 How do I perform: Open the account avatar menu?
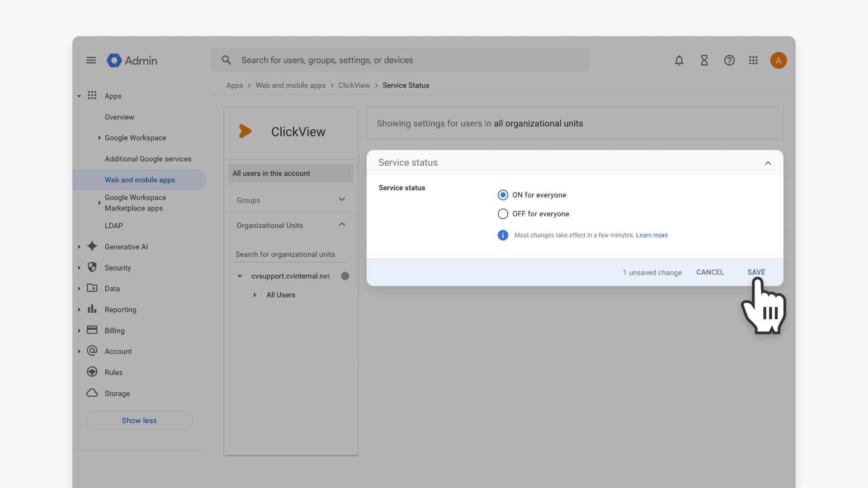(778, 60)
